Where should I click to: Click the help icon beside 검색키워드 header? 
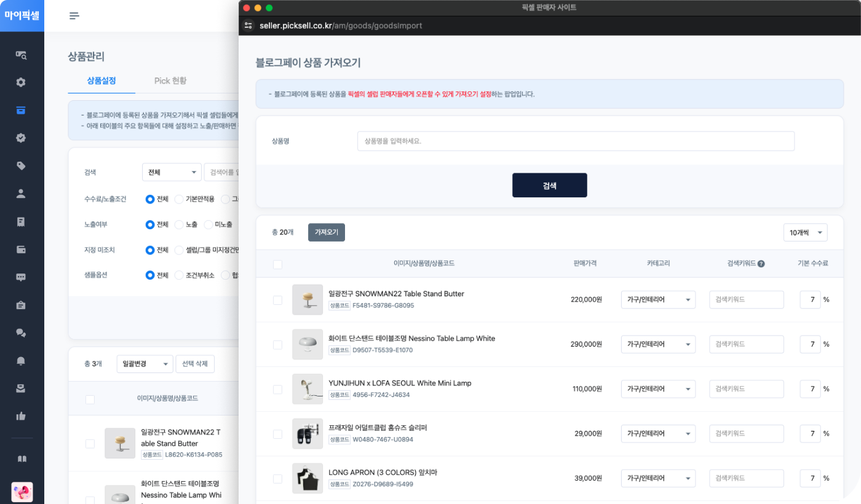pyautogui.click(x=761, y=264)
